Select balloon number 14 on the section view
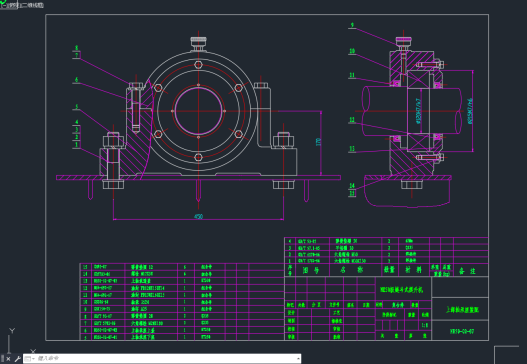Image resolution: width=527 pixels, height=364 pixels. (x=352, y=186)
